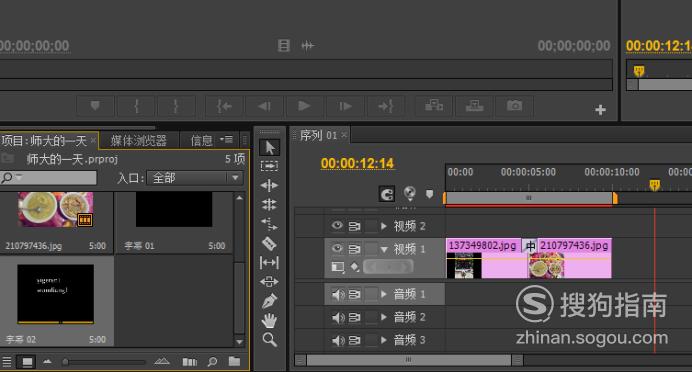Open the source monitor button editor plus
The height and width of the screenshot is (372, 692).
point(600,109)
